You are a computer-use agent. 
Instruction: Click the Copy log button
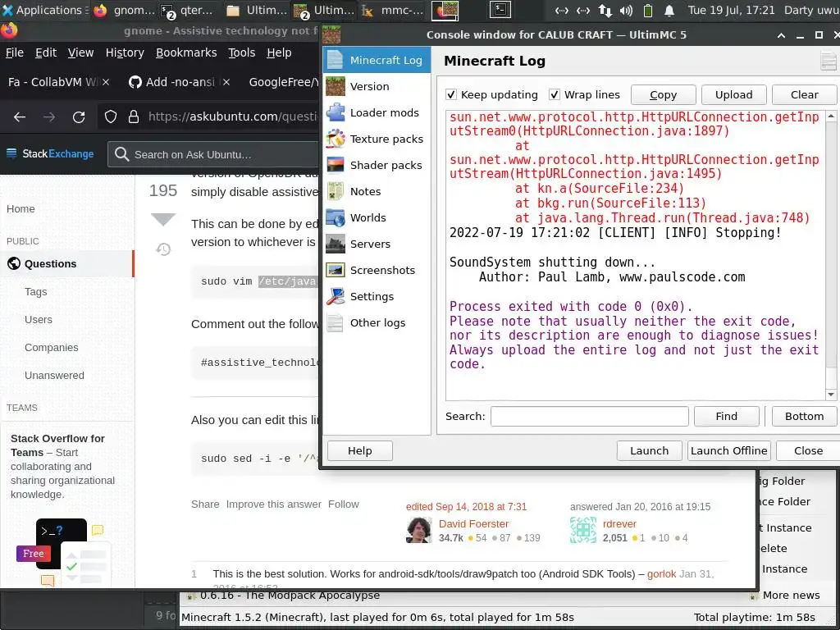point(663,95)
